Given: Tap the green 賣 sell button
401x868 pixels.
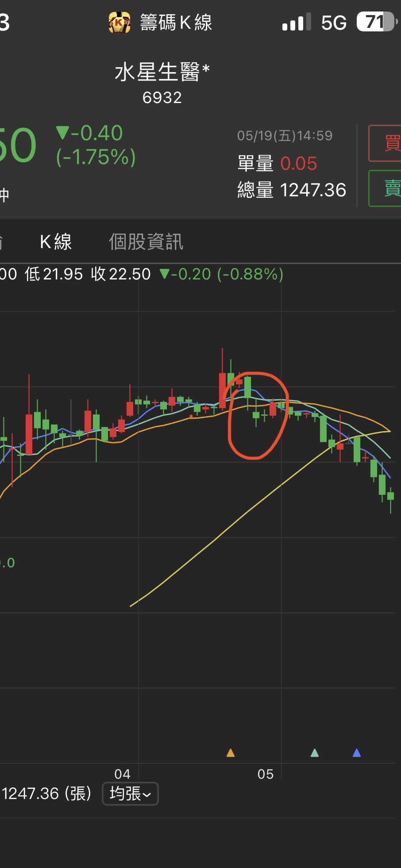Looking at the screenshot, I should (385, 188).
